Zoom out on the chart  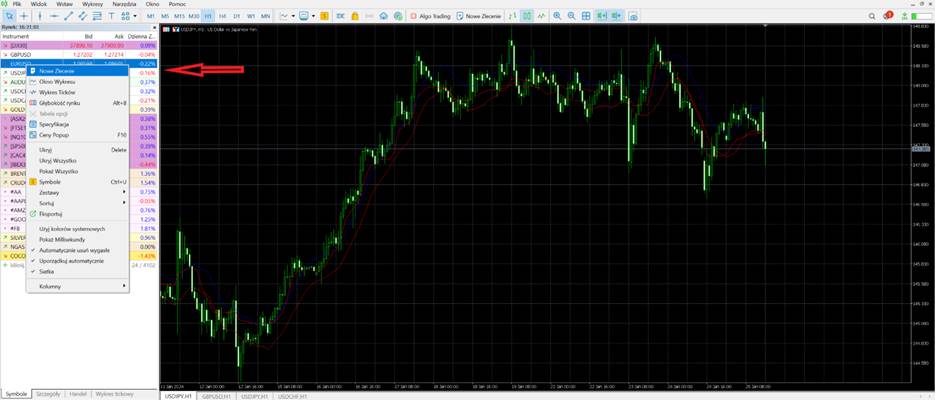[x=572, y=16]
